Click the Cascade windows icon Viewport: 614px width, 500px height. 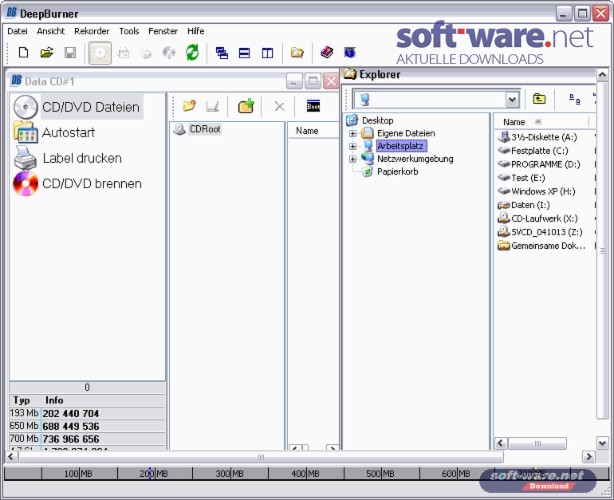222,53
